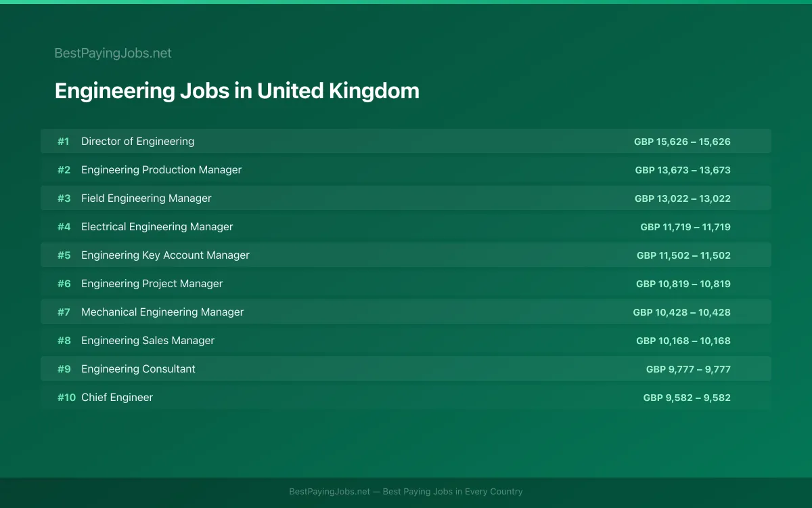Screen dimensions: 812x508
Task: Click the Engineering Production Manager title
Action: point(161,169)
